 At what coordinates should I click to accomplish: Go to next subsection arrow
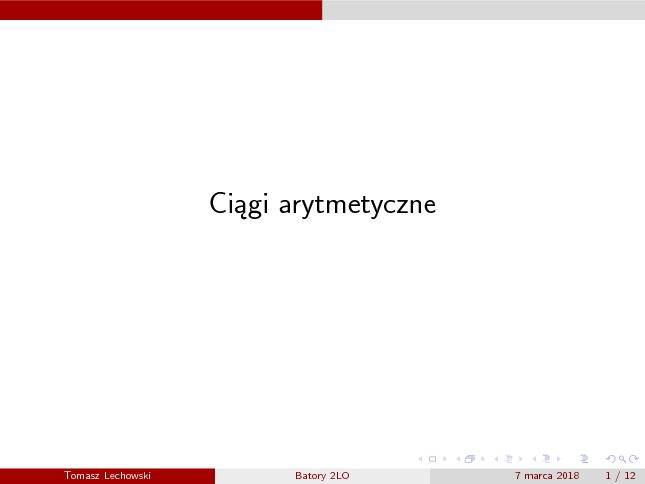[x=521, y=459]
